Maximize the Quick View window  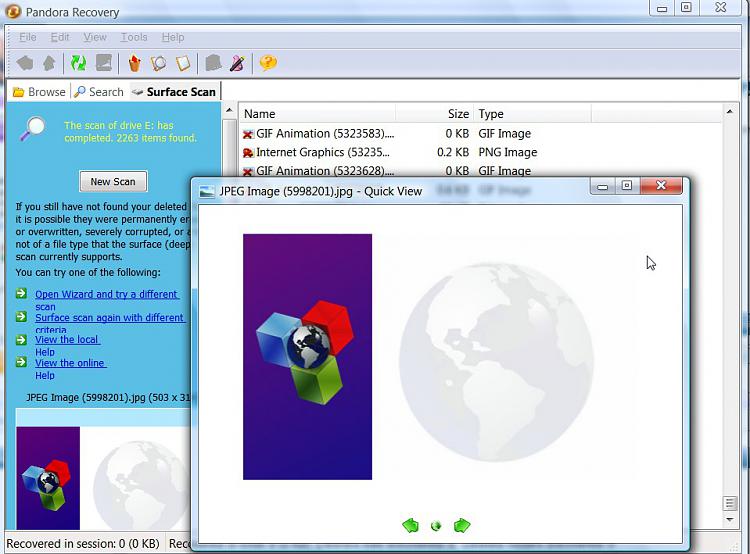[627, 186]
